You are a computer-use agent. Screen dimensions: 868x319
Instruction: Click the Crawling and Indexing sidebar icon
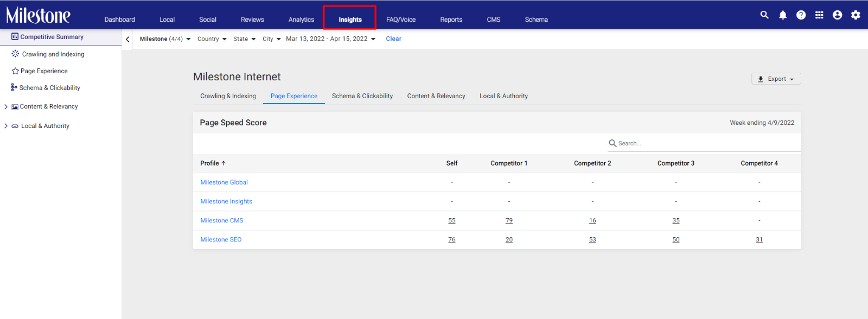click(x=15, y=54)
